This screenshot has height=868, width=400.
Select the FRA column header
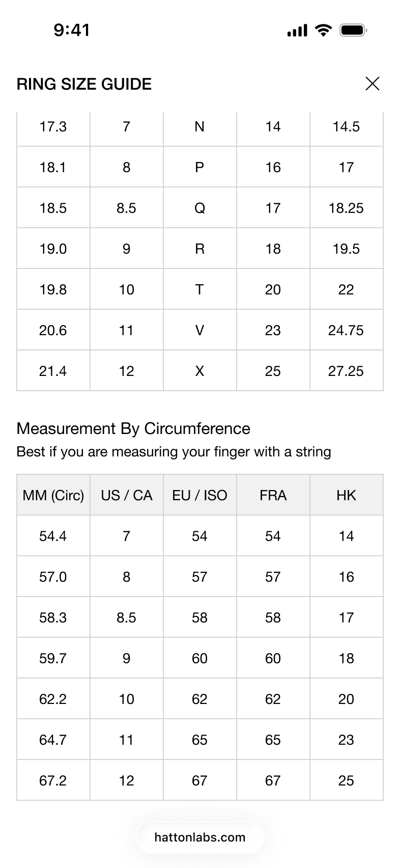(273, 495)
